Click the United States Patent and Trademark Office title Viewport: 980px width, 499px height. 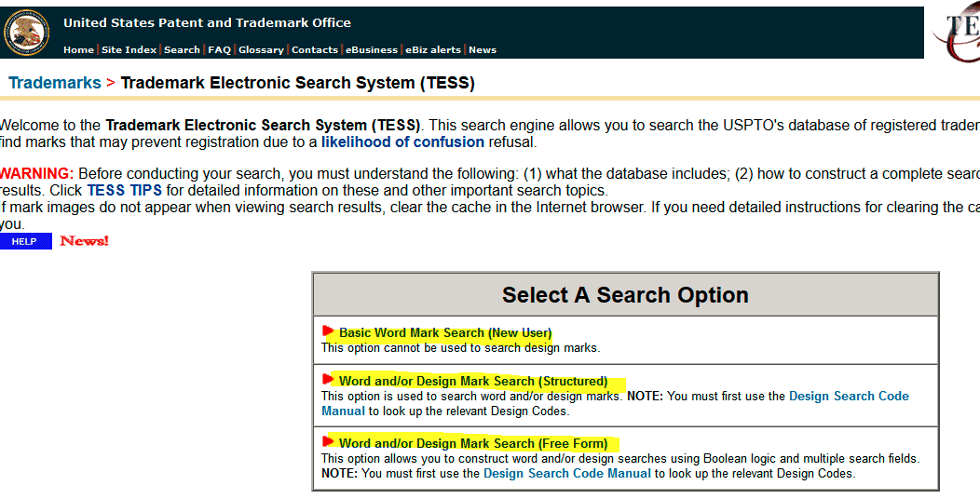(207, 23)
